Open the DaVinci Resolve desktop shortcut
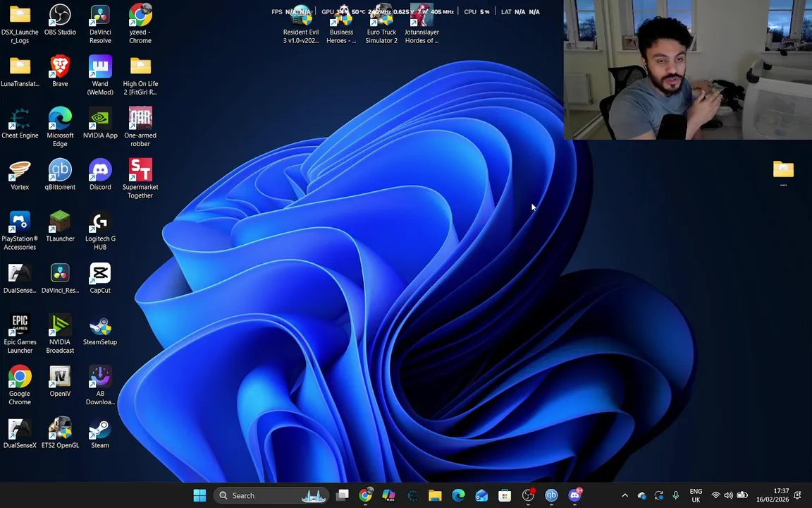This screenshot has width=812, height=508. click(x=100, y=25)
